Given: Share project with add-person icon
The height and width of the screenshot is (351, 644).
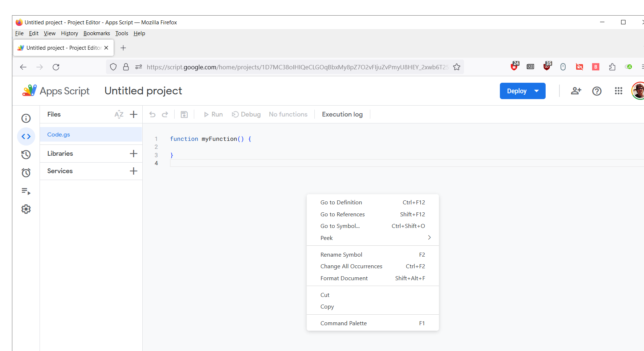Looking at the screenshot, I should click(x=576, y=91).
